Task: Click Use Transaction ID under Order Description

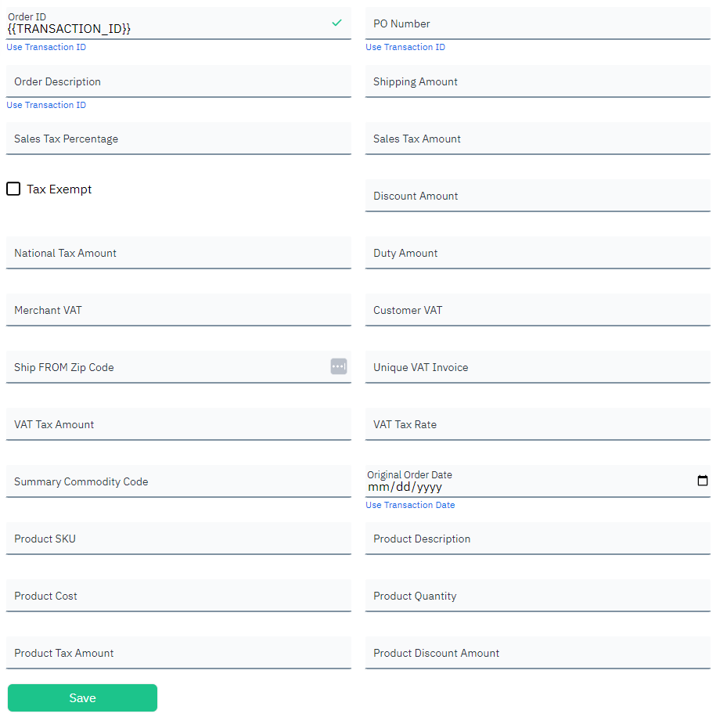Action: (46, 106)
